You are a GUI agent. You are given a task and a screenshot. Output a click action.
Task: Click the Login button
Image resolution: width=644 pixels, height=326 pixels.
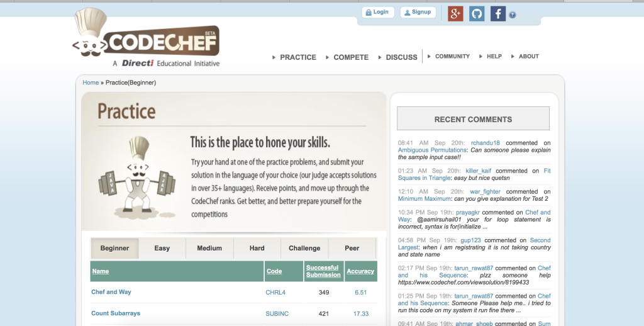[x=378, y=12]
